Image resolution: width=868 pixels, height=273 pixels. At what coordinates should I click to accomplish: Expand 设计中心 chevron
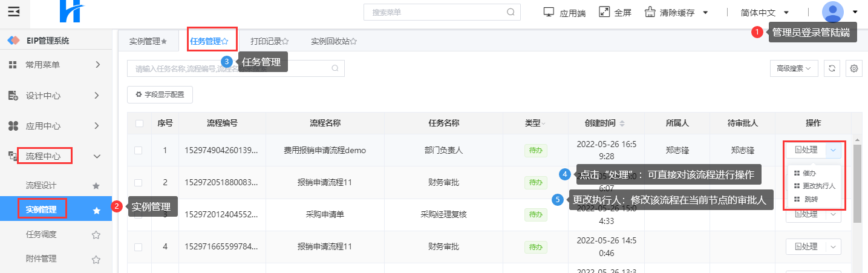(x=97, y=95)
